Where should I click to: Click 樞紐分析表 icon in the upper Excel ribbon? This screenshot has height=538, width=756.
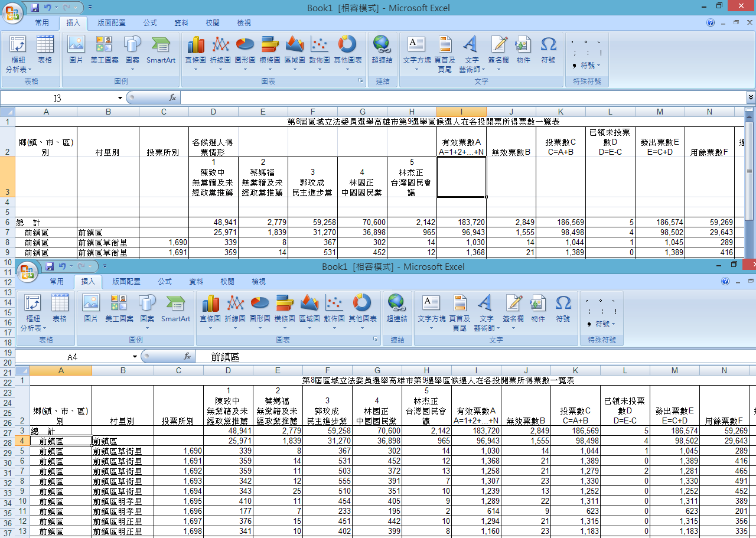18,52
